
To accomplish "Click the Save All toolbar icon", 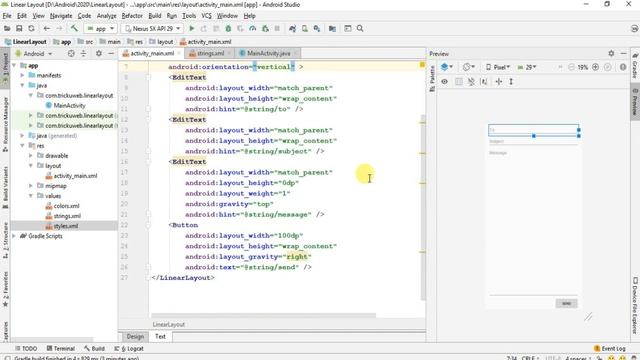I will click(x=19, y=29).
